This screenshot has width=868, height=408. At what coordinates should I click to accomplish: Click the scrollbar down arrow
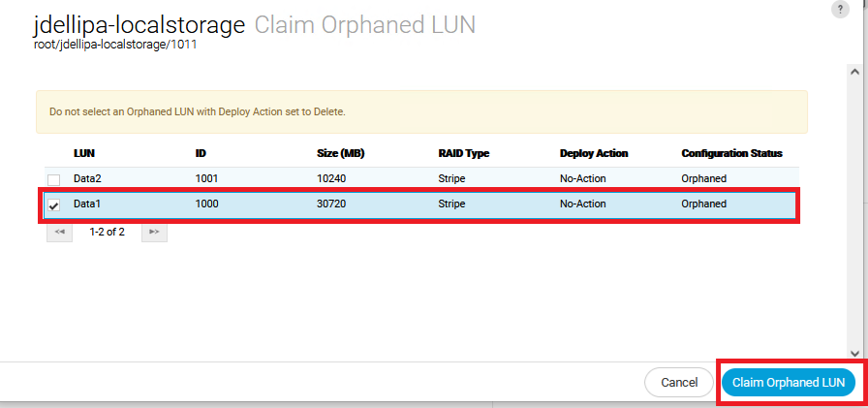(854, 353)
